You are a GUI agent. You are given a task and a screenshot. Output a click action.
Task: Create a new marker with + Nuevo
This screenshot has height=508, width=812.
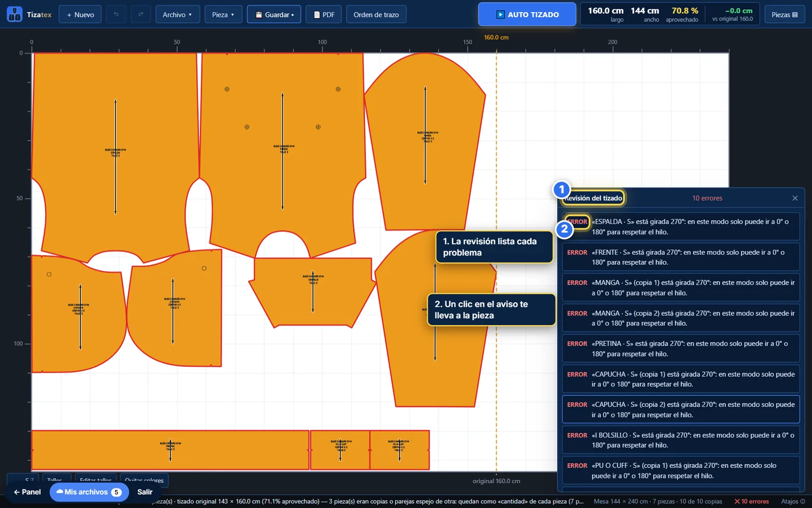point(80,14)
